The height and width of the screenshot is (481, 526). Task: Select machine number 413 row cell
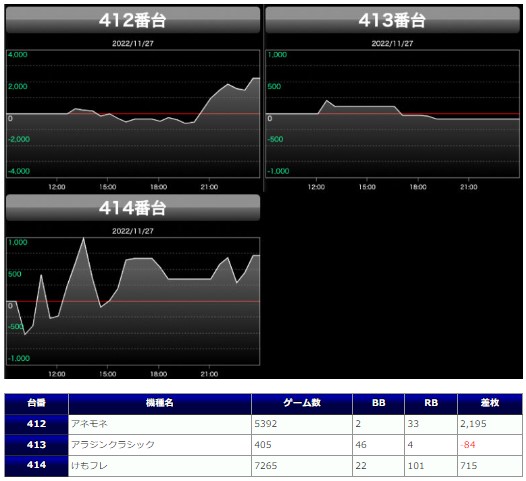pos(36,445)
